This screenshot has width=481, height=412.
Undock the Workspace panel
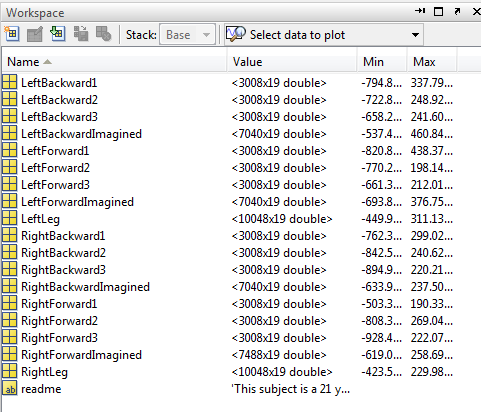pyautogui.click(x=457, y=12)
